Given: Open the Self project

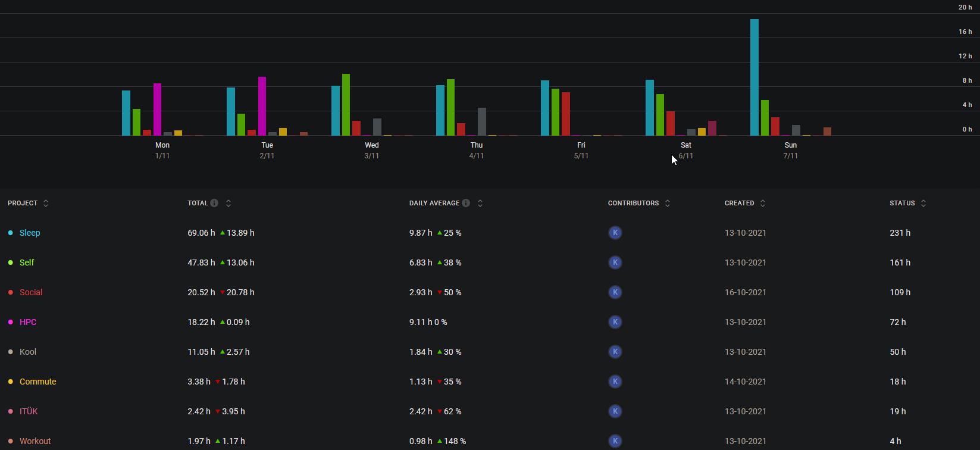Looking at the screenshot, I should click(x=27, y=262).
